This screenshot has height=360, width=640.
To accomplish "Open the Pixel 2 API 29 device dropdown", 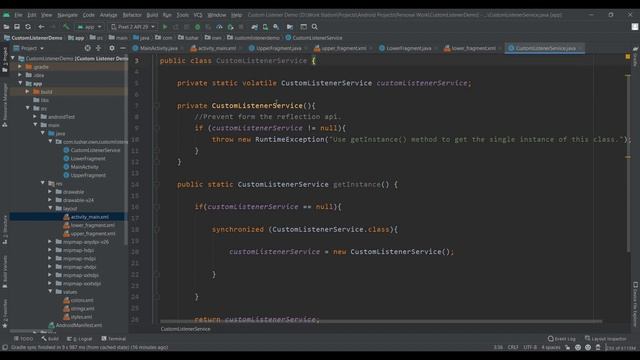I will point(133,27).
